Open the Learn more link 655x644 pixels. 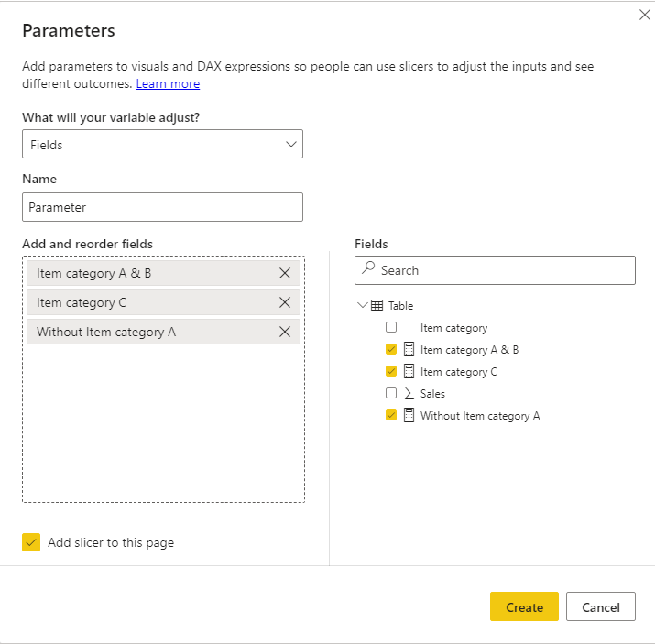168,84
